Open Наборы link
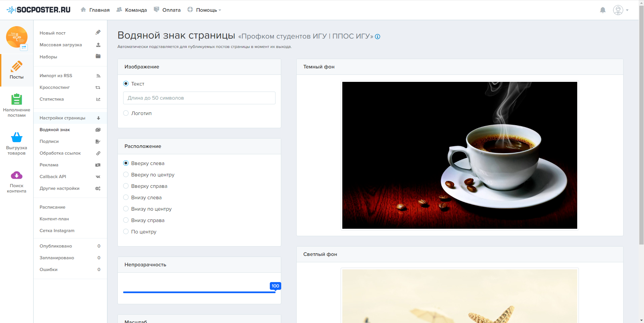This screenshot has height=323, width=644. point(48,57)
